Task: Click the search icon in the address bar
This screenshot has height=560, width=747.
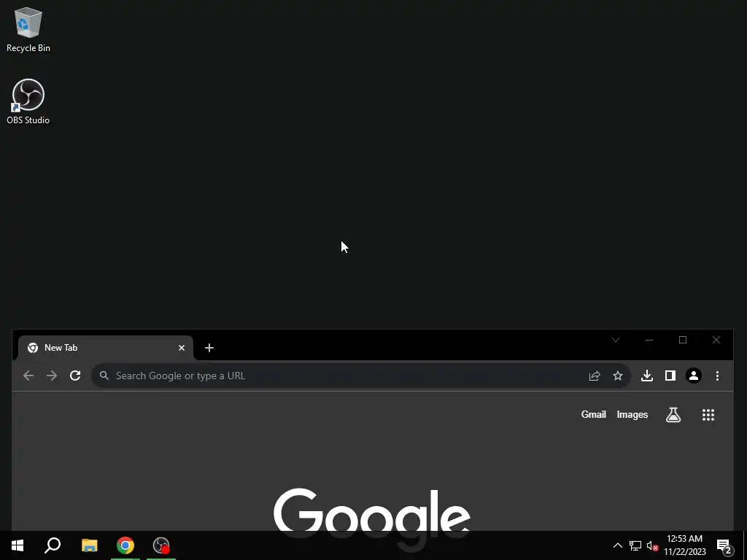Action: click(104, 376)
